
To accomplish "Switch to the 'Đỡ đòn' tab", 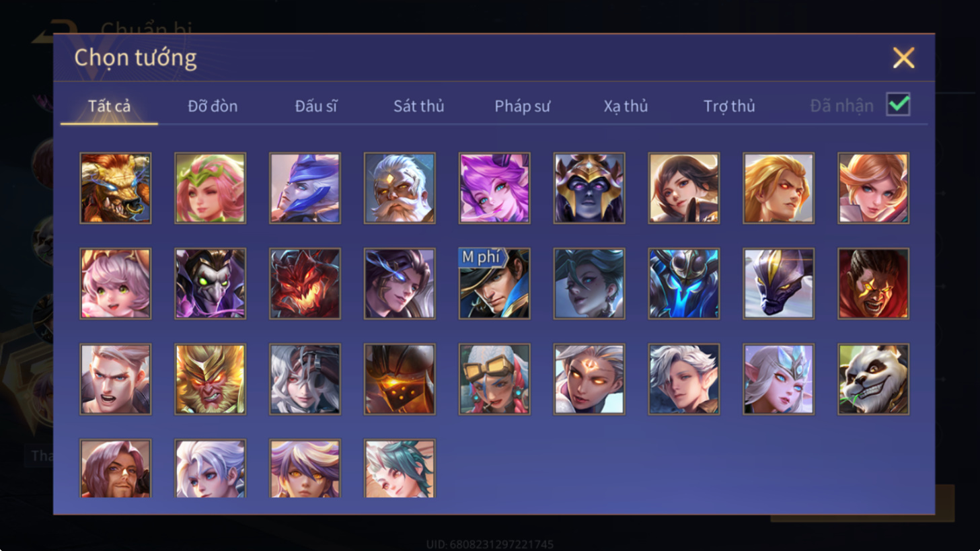I will 213,106.
